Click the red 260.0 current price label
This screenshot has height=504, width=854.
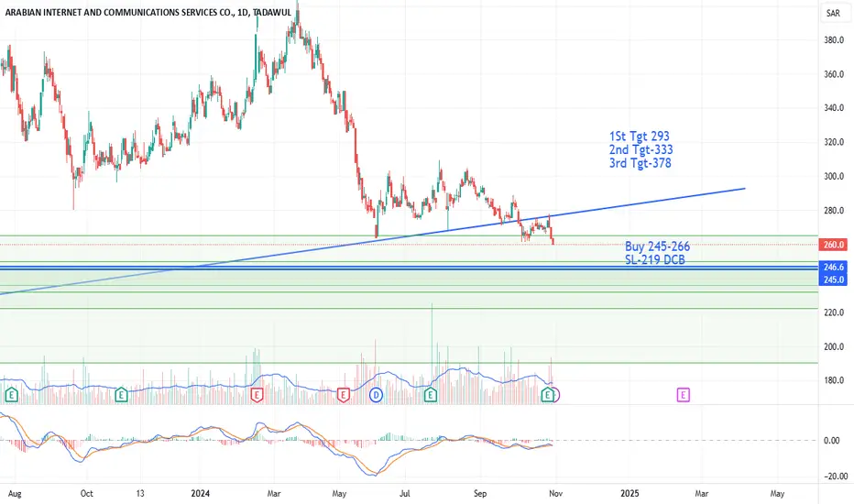(x=833, y=245)
